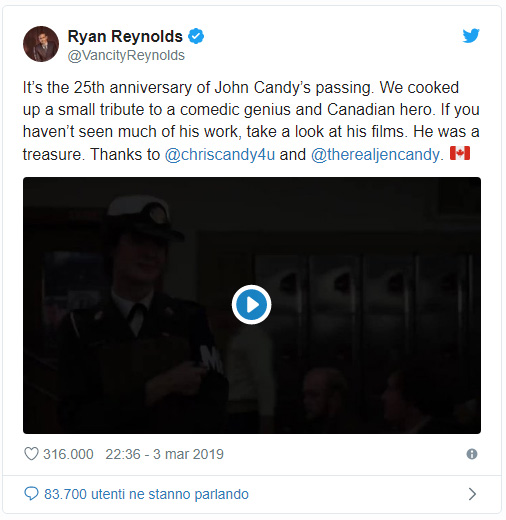The image size is (506, 520).
Task: Open "83.700 utenti ne stanno parlando"
Action: [146, 494]
